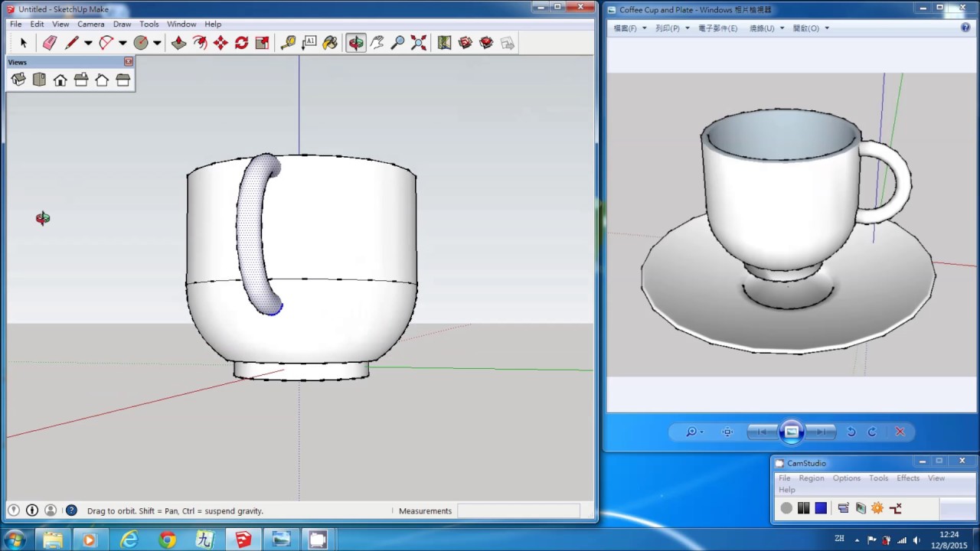Screen dimensions: 980x551
Task: Activate the Push/Pull tool
Action: tap(178, 43)
